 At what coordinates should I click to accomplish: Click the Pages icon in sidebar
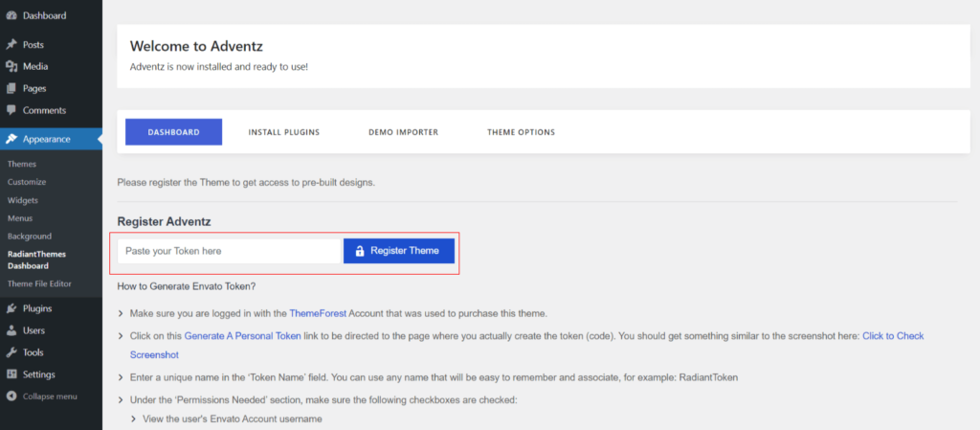coord(11,89)
